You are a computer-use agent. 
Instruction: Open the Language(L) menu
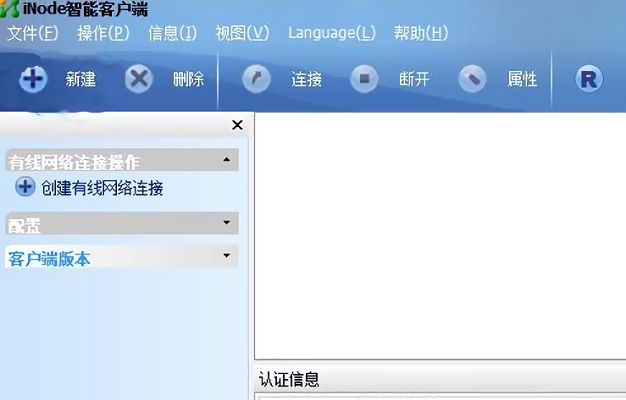332,33
